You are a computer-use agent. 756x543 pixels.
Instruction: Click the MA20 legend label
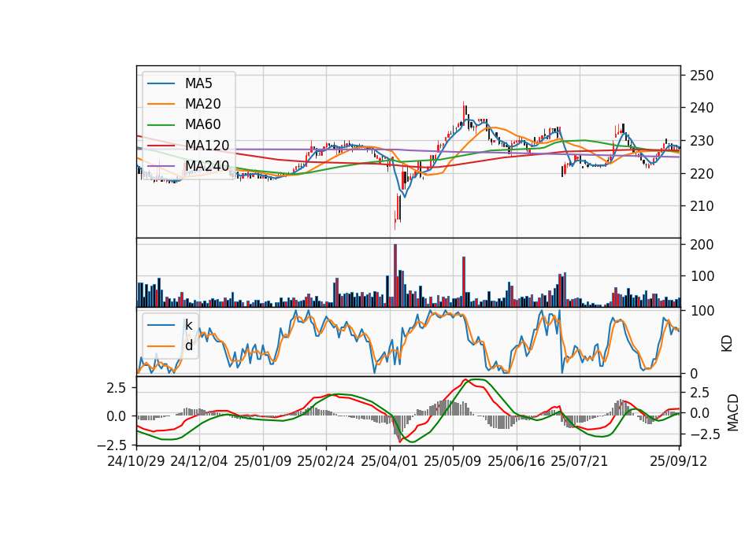click(x=203, y=104)
